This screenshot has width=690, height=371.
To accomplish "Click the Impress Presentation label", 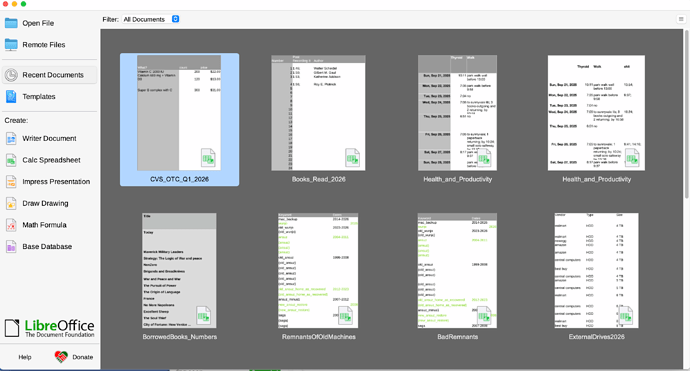I will (x=56, y=181).
